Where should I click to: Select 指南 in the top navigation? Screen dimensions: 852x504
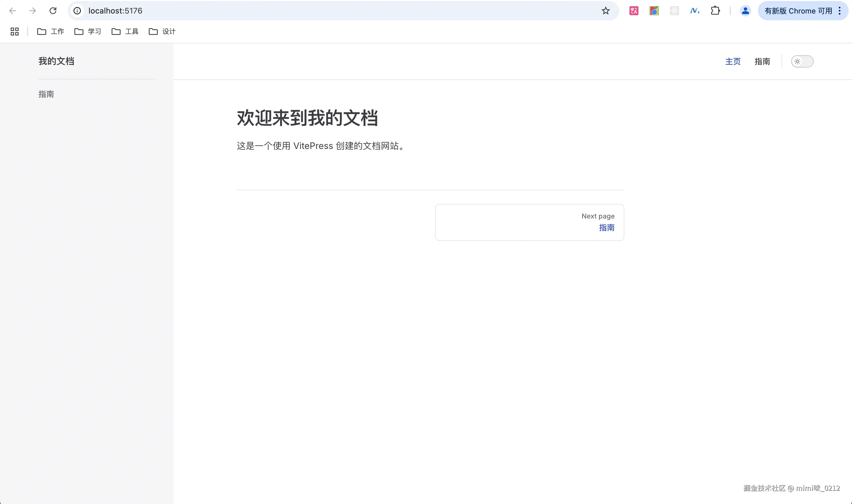(762, 61)
